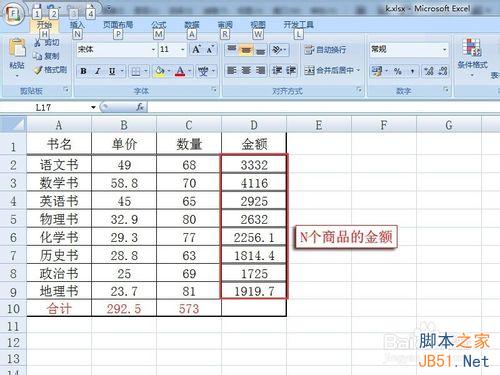Open the borders dropdown arrow
This screenshot has height=375, width=500.
(146, 71)
